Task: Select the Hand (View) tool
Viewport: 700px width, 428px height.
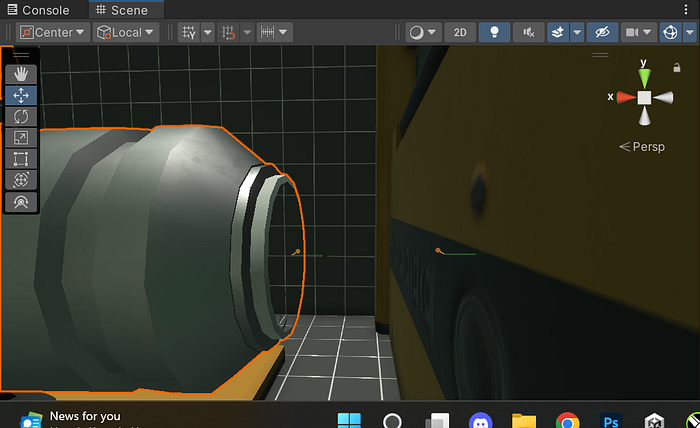Action: pos(21,74)
